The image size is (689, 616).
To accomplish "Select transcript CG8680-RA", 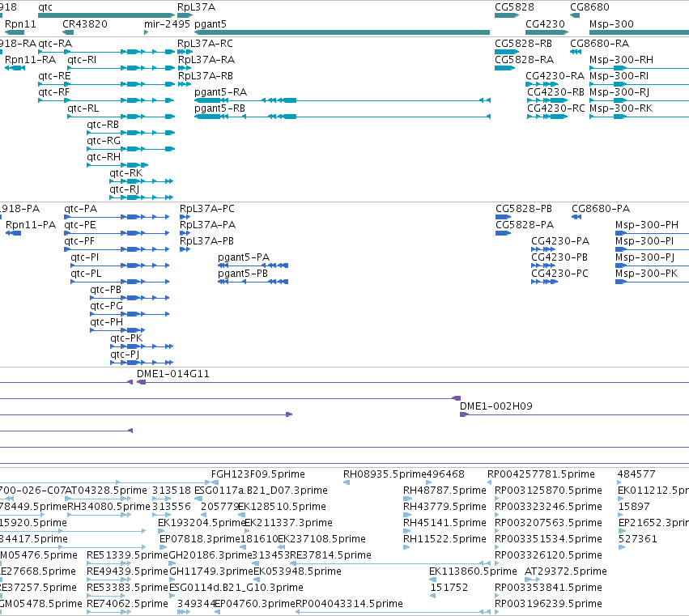I will [x=576, y=52].
